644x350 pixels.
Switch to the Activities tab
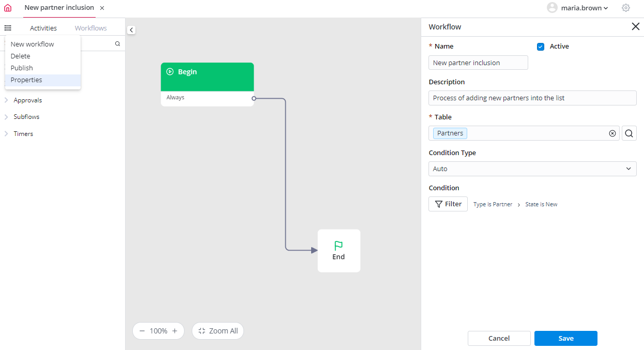coord(43,28)
